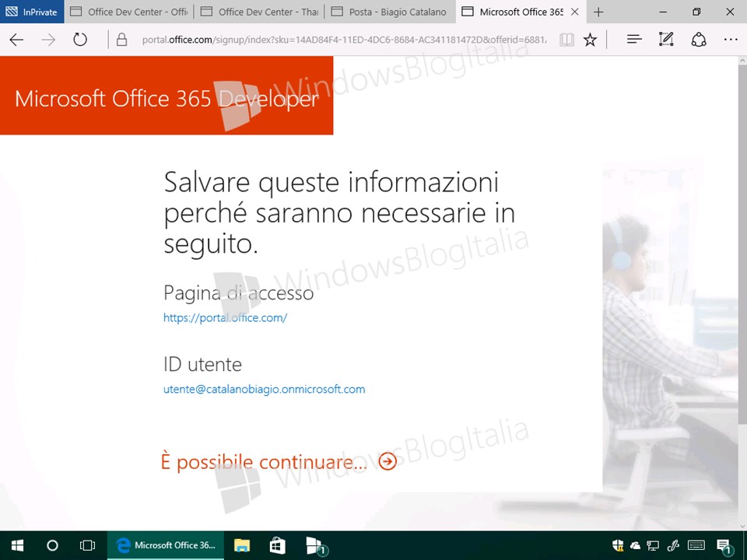747x560 pixels.
Task: Click the Salvare queste informazioni heading
Action: (x=339, y=212)
